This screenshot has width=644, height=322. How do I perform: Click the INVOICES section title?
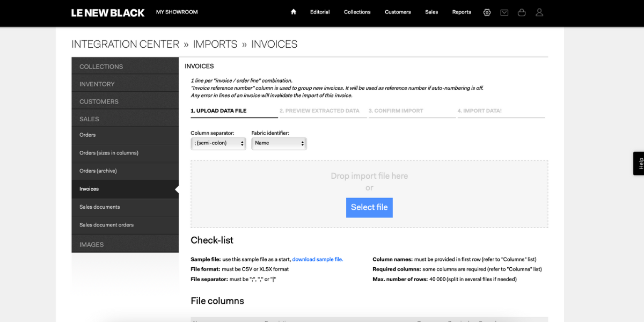[200, 67]
